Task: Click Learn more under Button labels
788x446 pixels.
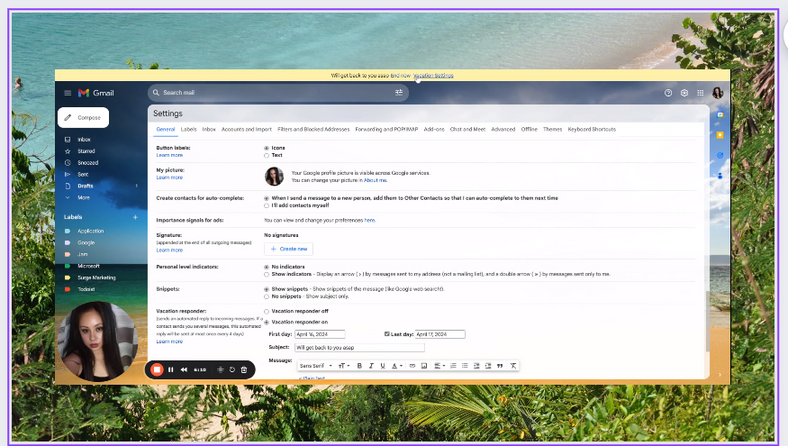Action: (x=169, y=155)
